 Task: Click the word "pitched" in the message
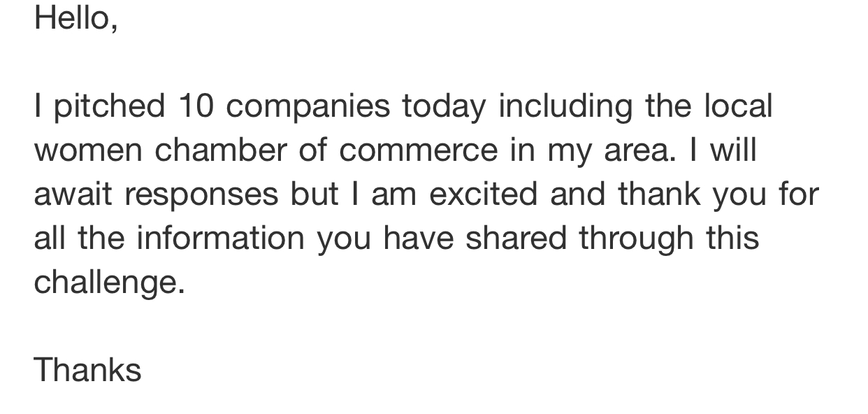[109, 106]
